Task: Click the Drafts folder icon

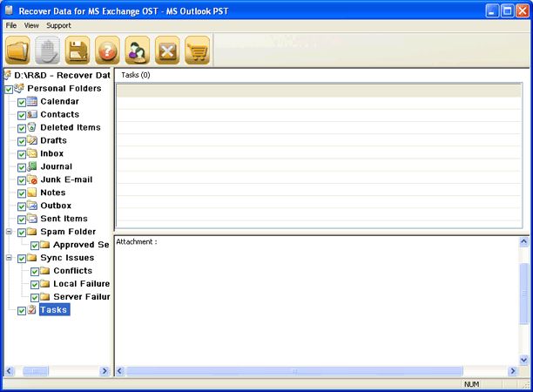Action: click(x=32, y=140)
